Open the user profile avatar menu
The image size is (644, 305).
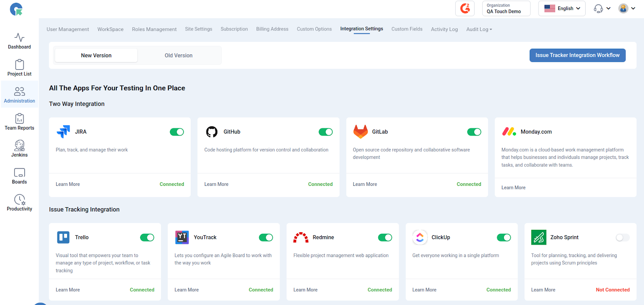coord(627,8)
